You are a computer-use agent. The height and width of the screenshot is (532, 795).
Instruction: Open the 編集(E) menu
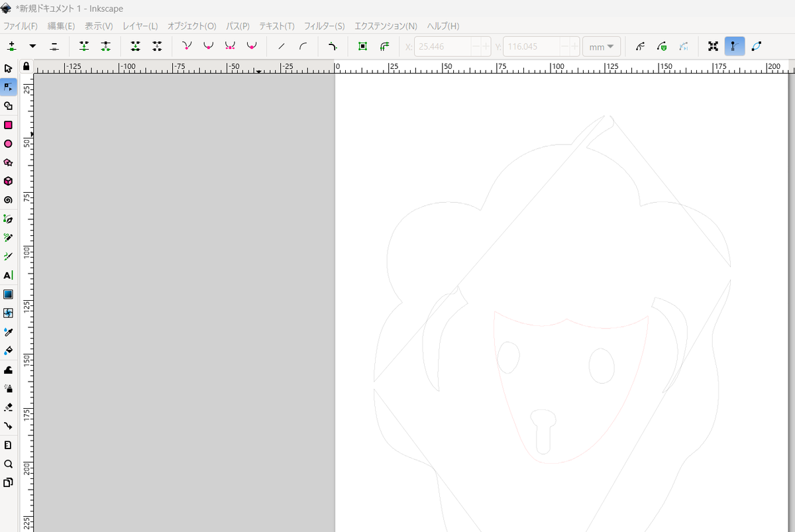tap(61, 26)
